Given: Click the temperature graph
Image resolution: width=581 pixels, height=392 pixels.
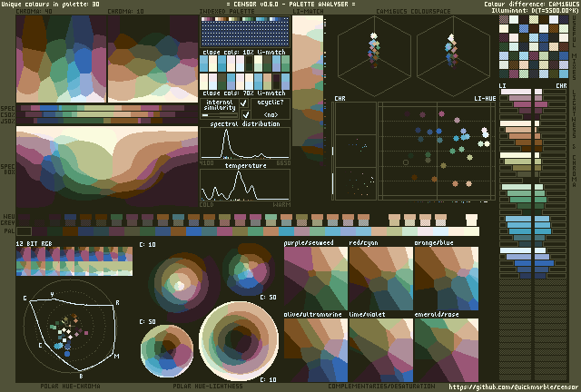Looking at the screenshot, I should click(x=245, y=185).
